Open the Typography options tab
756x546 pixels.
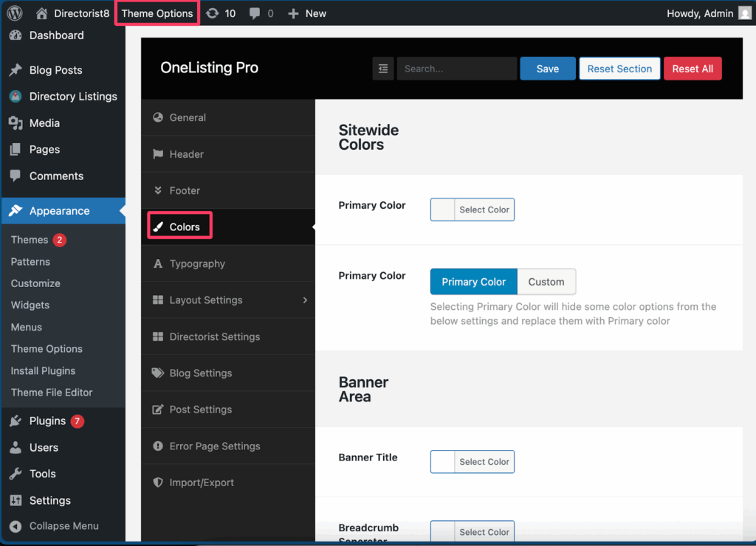197,264
